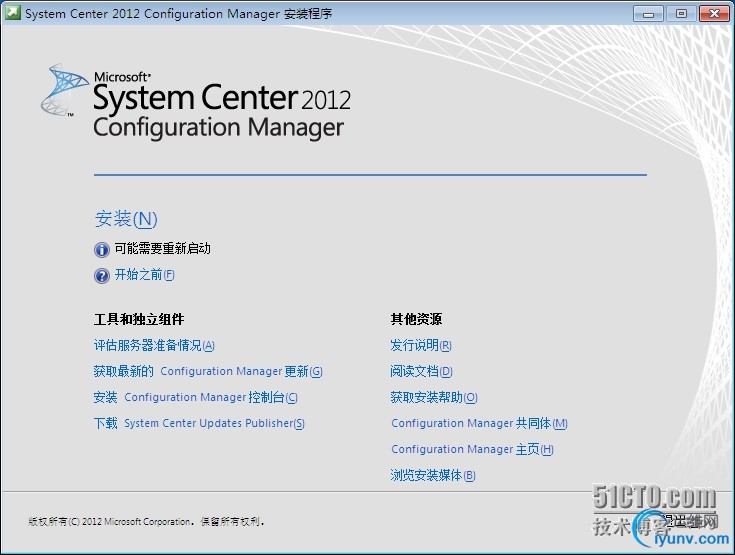The width and height of the screenshot is (735, 555).
Task: Click the 工具和独立组件 heading
Action: [139, 319]
